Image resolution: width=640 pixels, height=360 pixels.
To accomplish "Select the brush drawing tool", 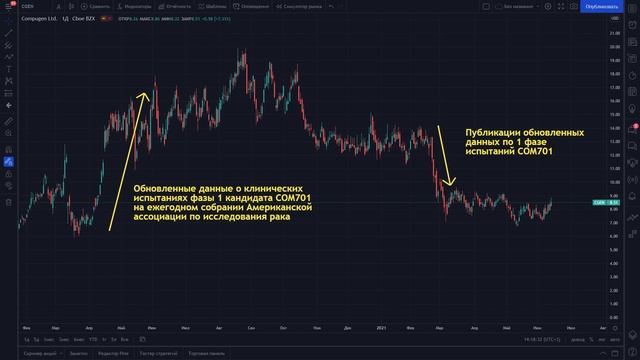I will (x=9, y=57).
